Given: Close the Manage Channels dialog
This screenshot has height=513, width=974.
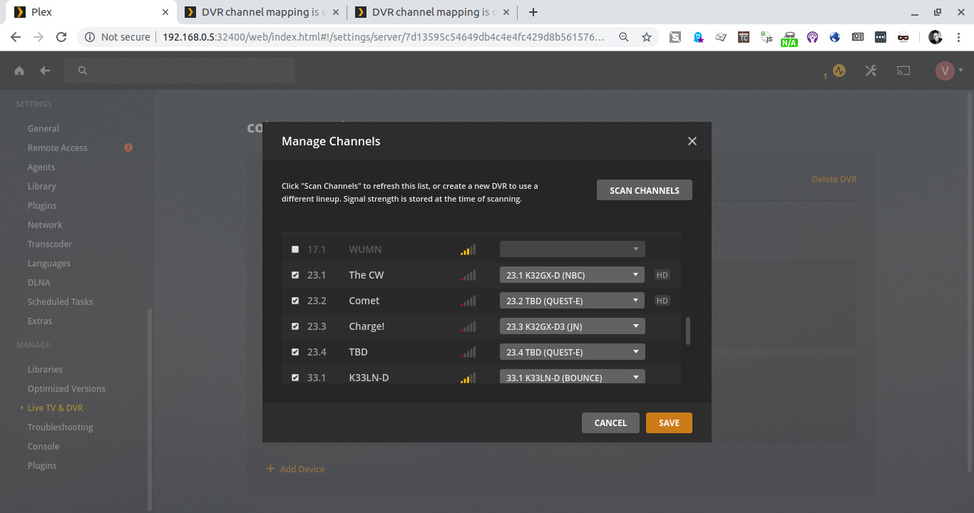Looking at the screenshot, I should [692, 141].
